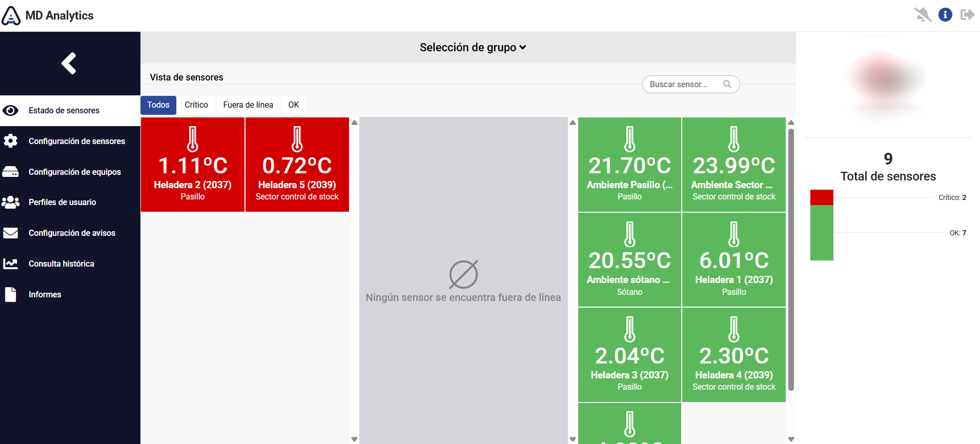Click the magnifier icon in sensor search
Screen dimensions: 980x444
727,84
